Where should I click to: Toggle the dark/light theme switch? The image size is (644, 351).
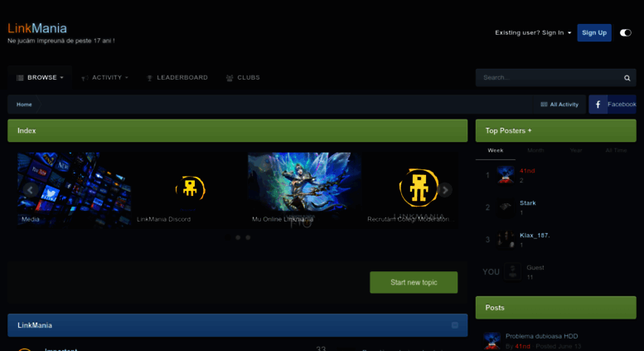pos(626,33)
